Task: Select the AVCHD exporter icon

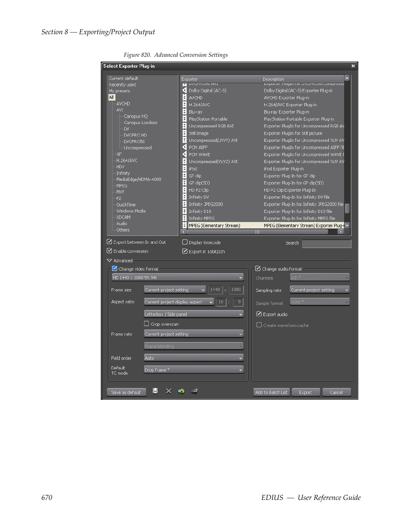Action: point(184,98)
